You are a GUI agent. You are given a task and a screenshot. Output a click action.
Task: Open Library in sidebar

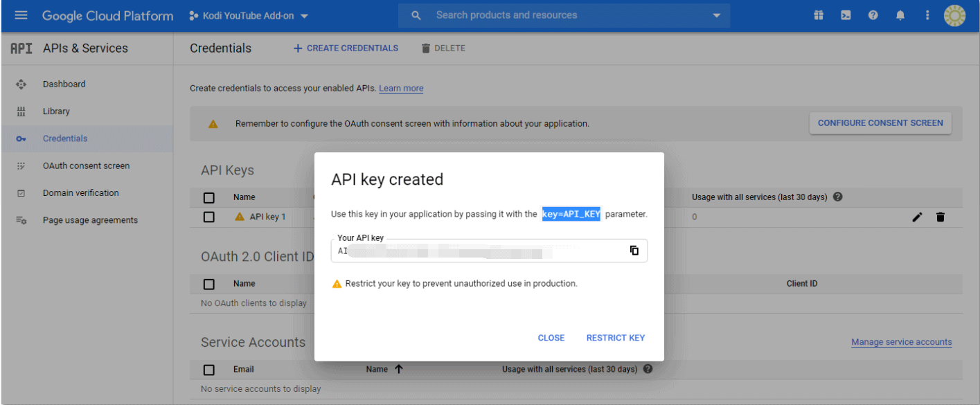[56, 111]
